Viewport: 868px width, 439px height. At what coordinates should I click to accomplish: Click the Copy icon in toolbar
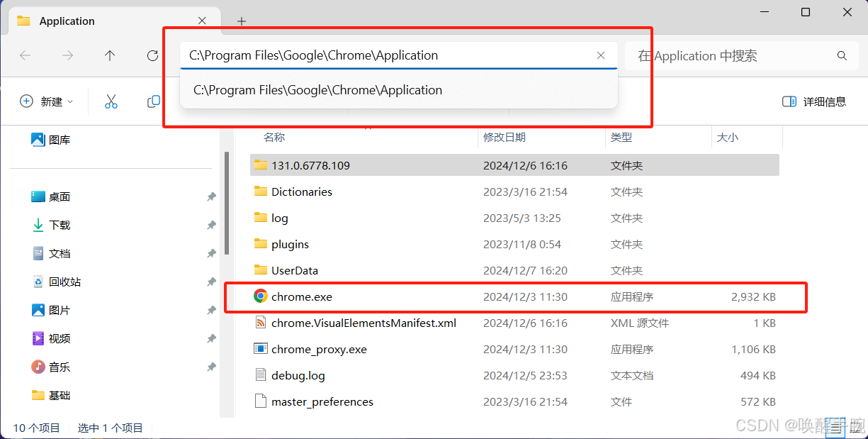click(x=153, y=101)
